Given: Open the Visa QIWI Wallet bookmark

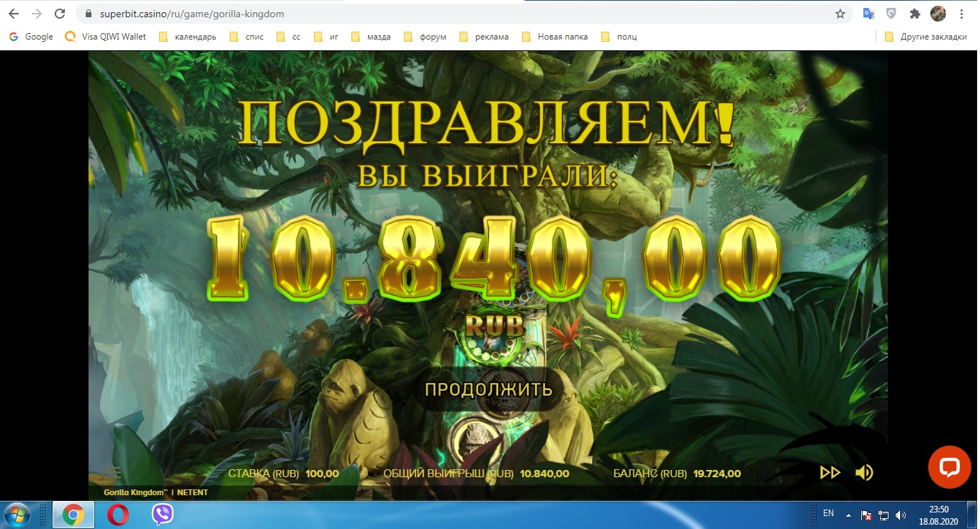Looking at the screenshot, I should click(x=106, y=37).
